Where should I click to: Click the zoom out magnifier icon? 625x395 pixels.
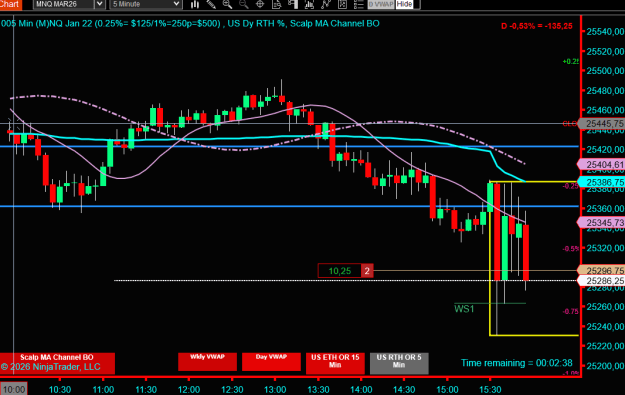(243, 4)
